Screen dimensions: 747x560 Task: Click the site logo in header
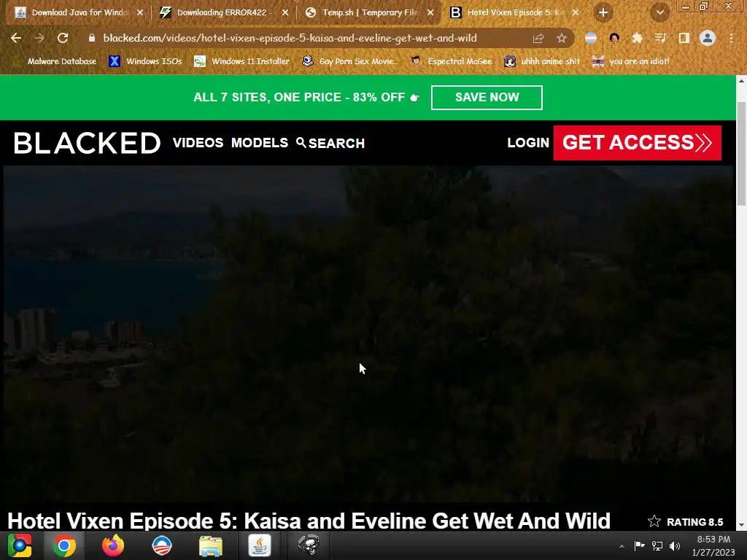tap(88, 143)
